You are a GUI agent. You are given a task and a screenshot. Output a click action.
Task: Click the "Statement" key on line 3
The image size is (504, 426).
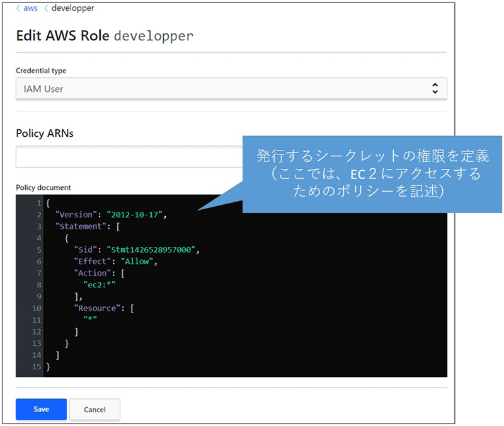pos(81,226)
